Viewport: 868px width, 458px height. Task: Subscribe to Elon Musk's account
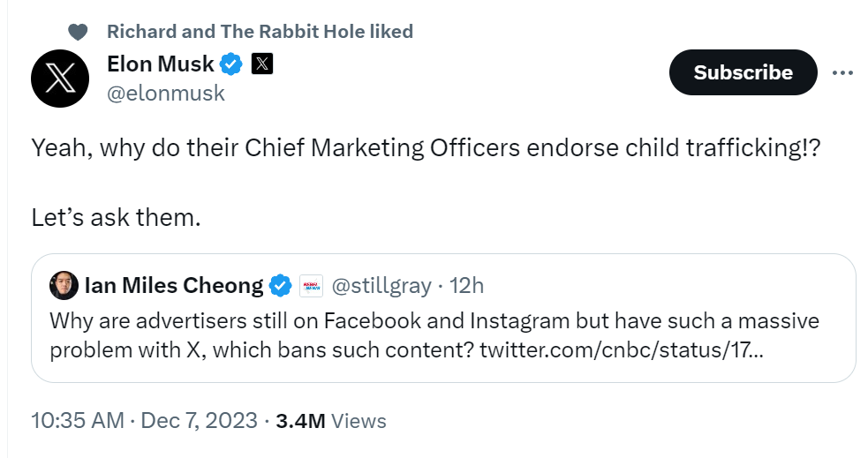tap(743, 72)
